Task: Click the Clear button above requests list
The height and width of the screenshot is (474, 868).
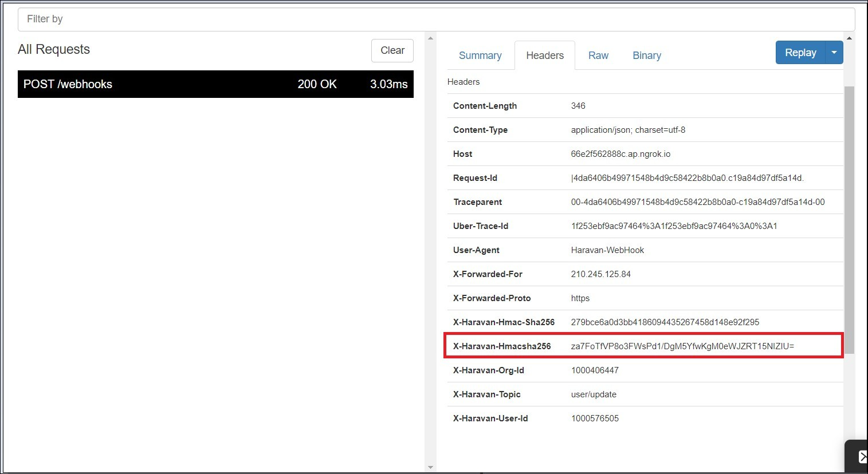Action: click(392, 50)
